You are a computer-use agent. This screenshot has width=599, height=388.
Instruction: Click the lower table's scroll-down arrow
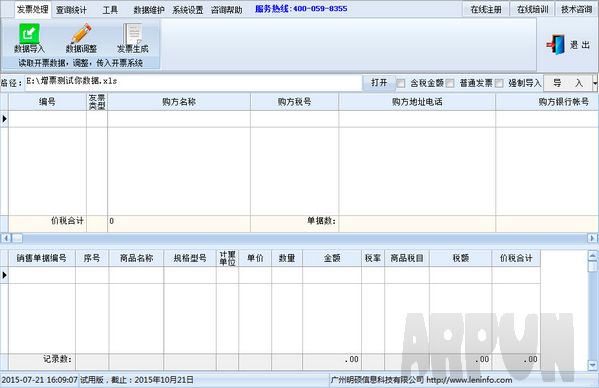tap(593, 365)
